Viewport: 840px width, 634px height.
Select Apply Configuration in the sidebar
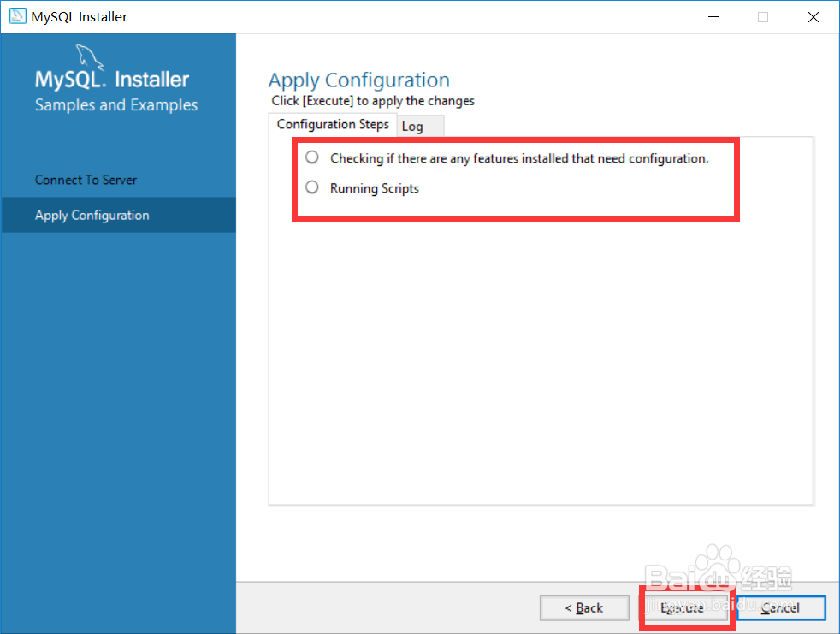point(92,215)
